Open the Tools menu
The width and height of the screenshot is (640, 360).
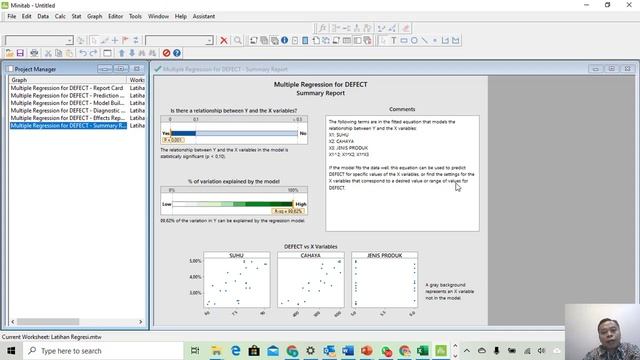pyautogui.click(x=135, y=16)
